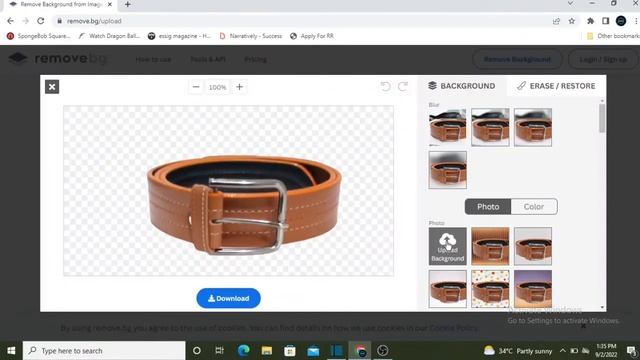This screenshot has height=360, width=640.
Task: Open the essig magazine bookmark
Action: pos(179,36)
